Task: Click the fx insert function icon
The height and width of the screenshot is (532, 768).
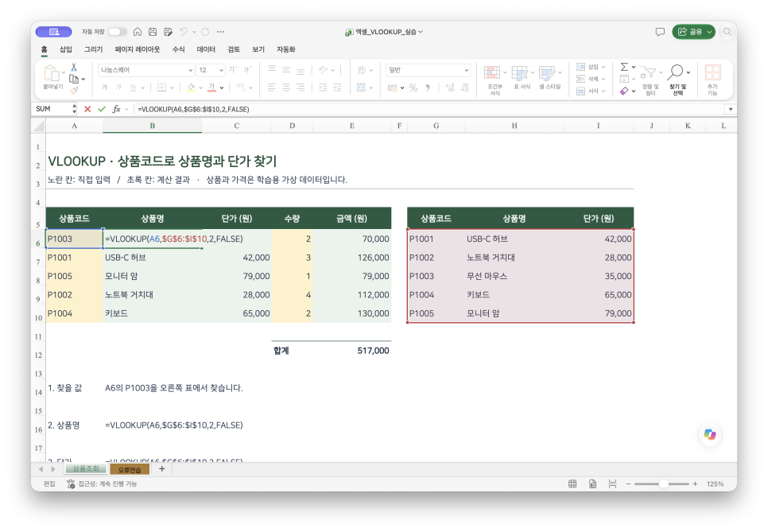Action: pos(117,109)
